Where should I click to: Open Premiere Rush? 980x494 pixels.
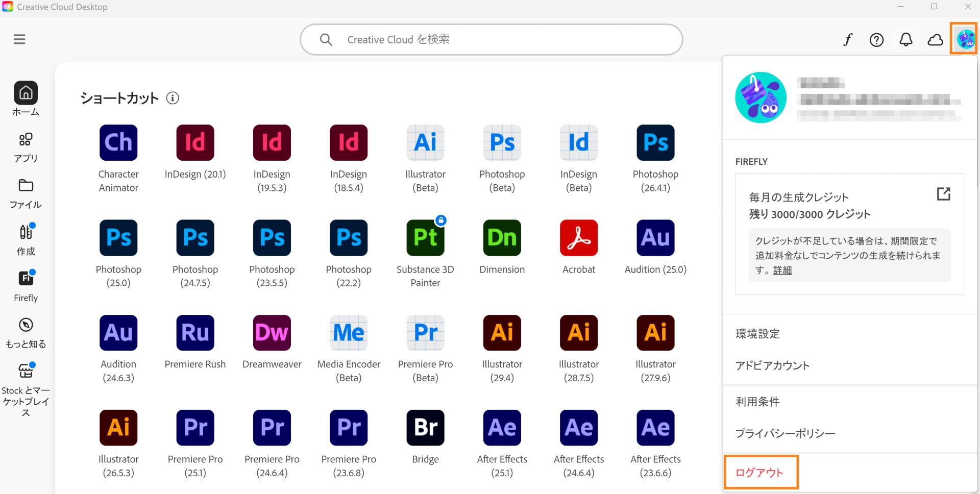(195, 333)
